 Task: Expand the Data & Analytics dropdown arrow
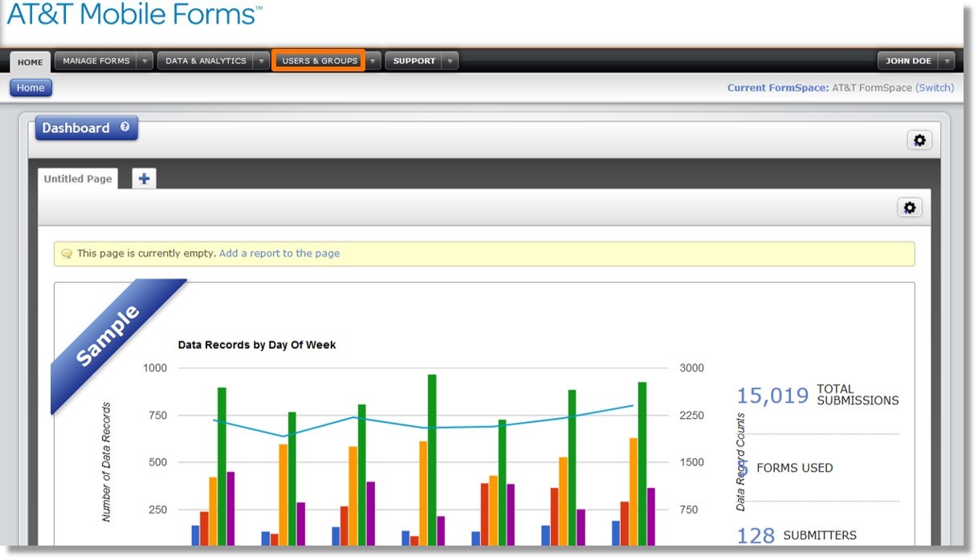pyautogui.click(x=261, y=61)
